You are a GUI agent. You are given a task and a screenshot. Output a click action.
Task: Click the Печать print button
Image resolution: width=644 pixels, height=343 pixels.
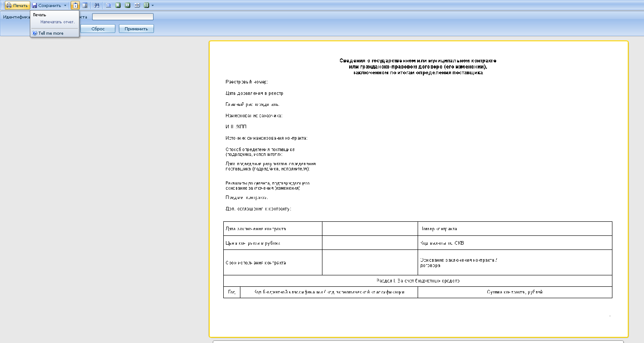pyautogui.click(x=18, y=5)
